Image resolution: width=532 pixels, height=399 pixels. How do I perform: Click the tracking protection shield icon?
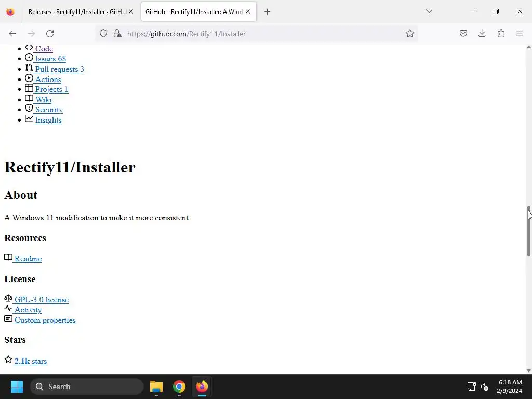point(103,34)
